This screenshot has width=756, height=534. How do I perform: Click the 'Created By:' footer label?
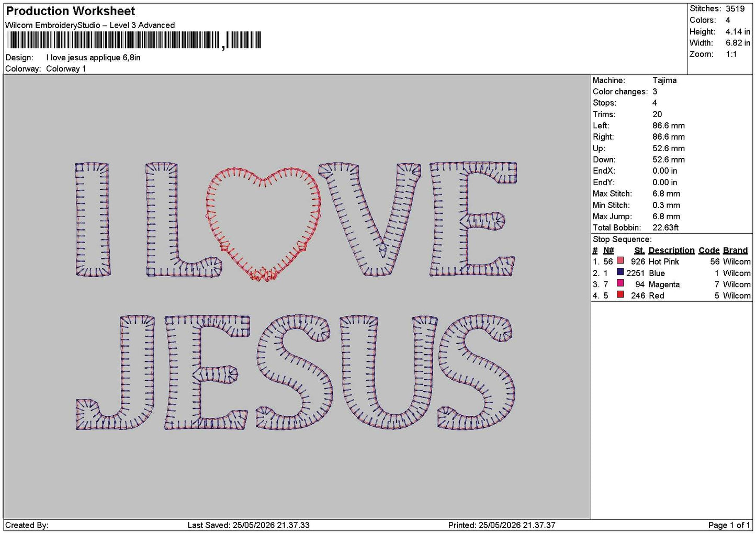(x=27, y=525)
